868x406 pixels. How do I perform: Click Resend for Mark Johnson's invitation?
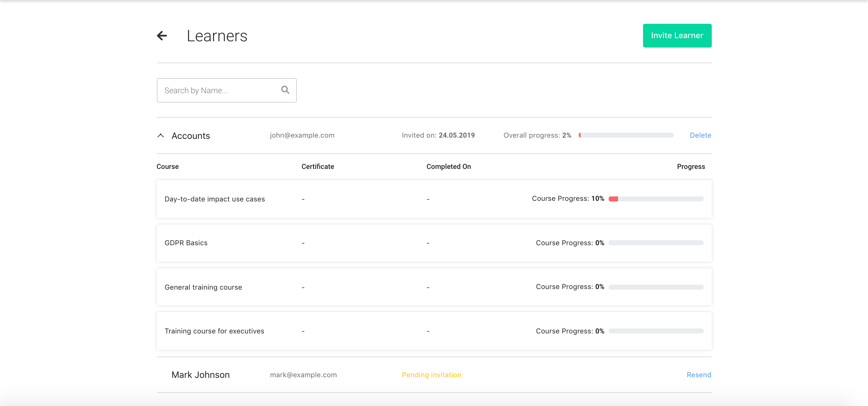[x=699, y=375]
